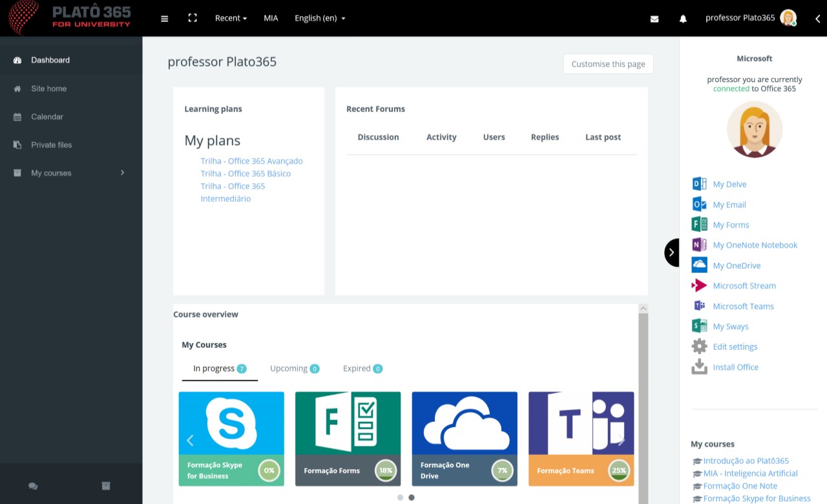Click the My Forms icon

point(699,224)
